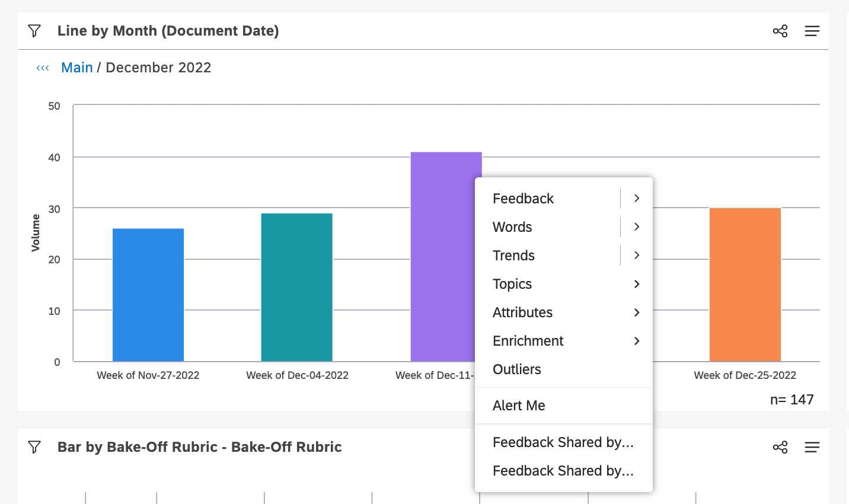This screenshot has width=849, height=504.
Task: Expand the Topics submenu arrow
Action: coord(637,284)
